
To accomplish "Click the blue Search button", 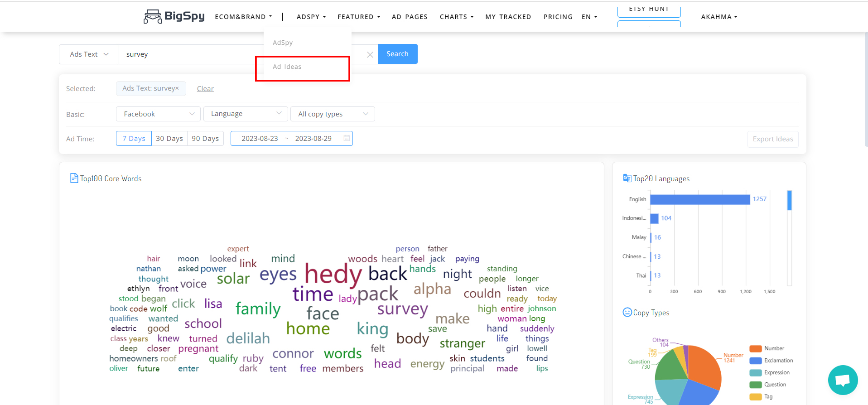I will [397, 54].
